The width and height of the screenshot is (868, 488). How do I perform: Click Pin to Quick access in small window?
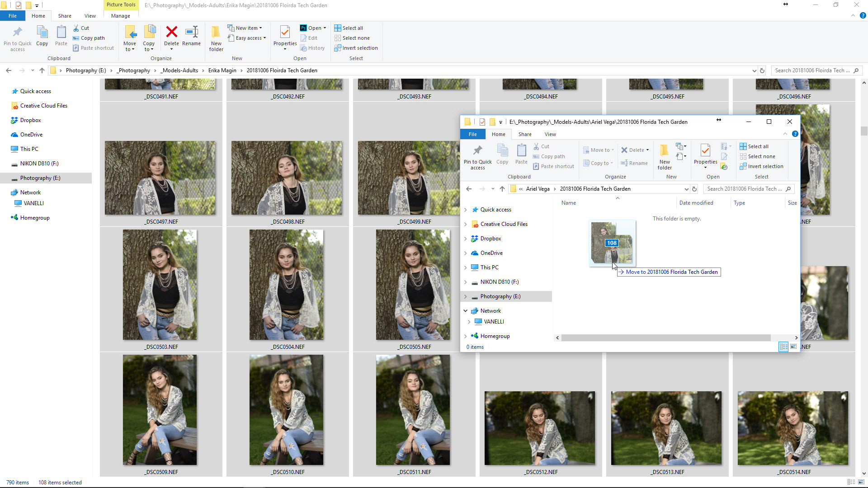[x=477, y=157]
